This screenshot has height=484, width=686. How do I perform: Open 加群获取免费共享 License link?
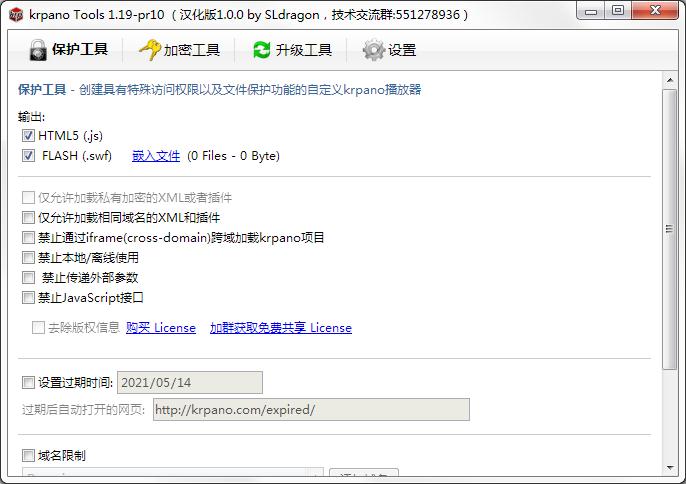point(281,328)
